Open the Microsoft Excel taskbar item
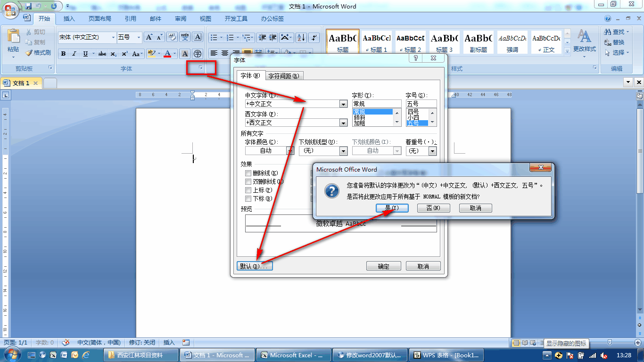The width and height of the screenshot is (644, 362). pyautogui.click(x=294, y=355)
